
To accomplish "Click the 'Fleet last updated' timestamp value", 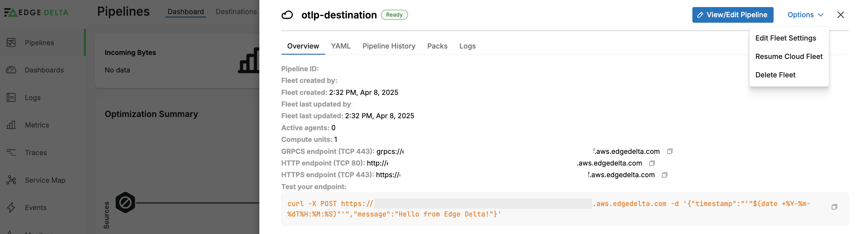I will (x=379, y=116).
